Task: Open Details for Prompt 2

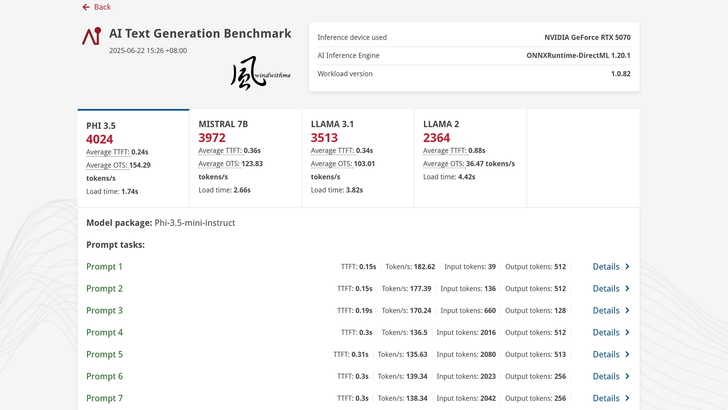Action: tap(606, 289)
